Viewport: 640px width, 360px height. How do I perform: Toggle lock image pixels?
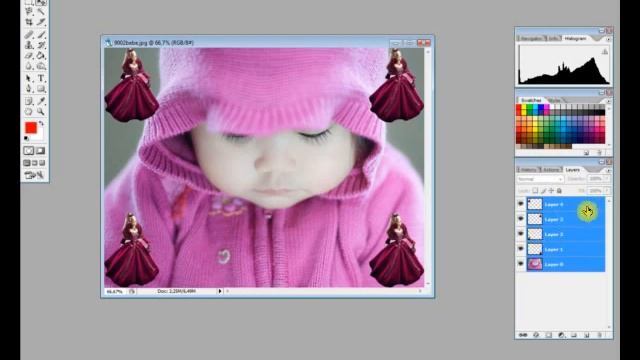click(x=543, y=191)
